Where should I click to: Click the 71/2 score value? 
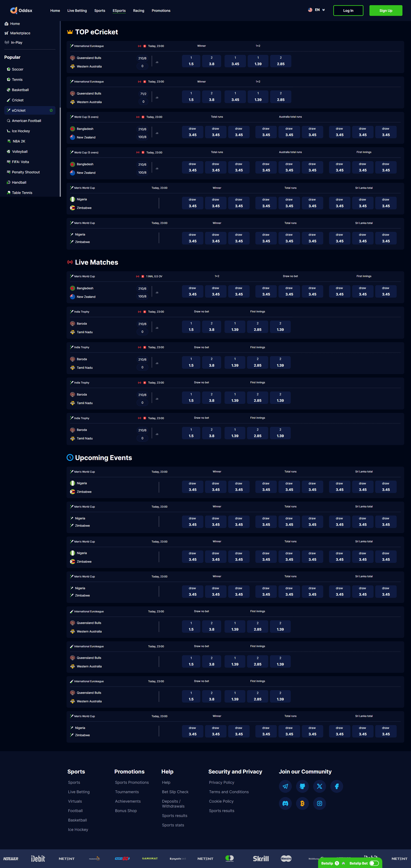[x=143, y=94]
